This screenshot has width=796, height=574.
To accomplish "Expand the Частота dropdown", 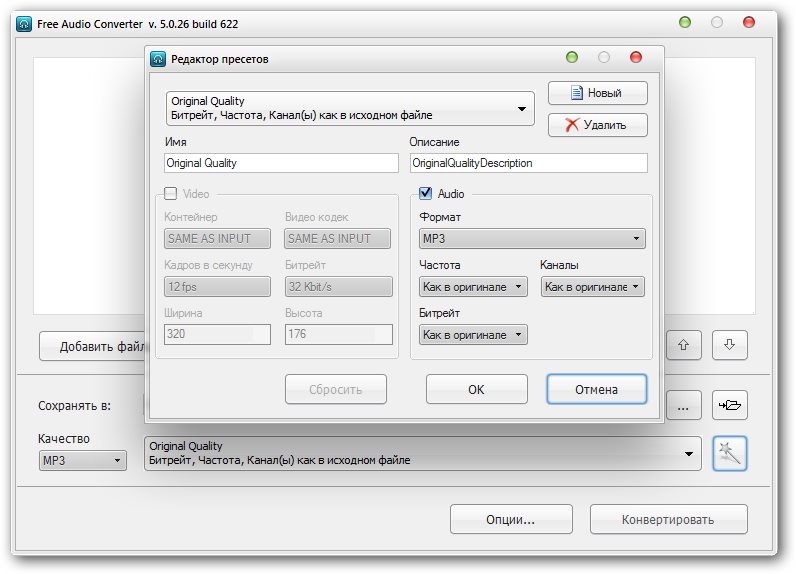I will pos(473,287).
